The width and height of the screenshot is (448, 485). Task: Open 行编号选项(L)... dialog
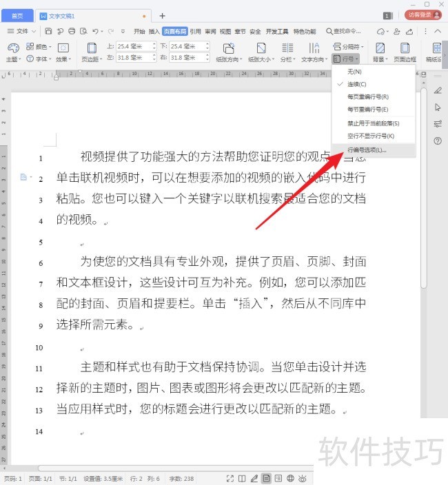(374, 150)
